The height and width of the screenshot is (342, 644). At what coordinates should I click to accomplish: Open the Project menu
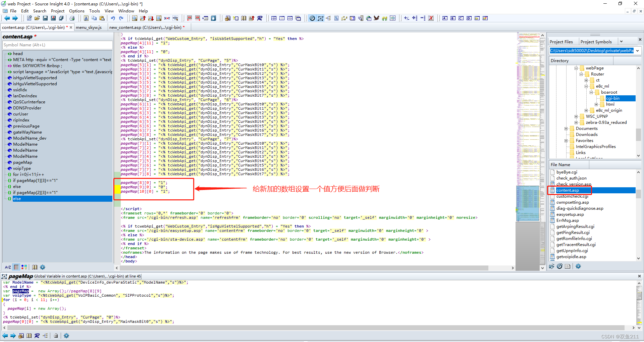coord(58,11)
